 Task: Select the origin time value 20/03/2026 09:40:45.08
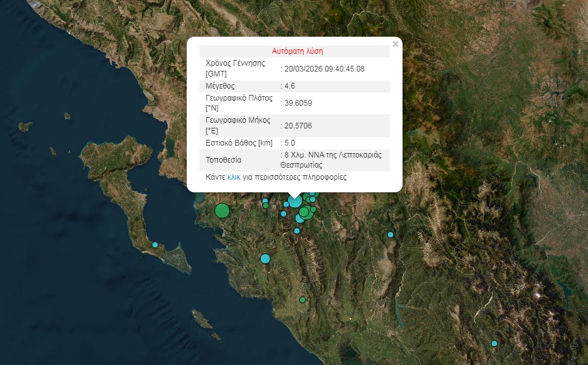[x=325, y=68]
